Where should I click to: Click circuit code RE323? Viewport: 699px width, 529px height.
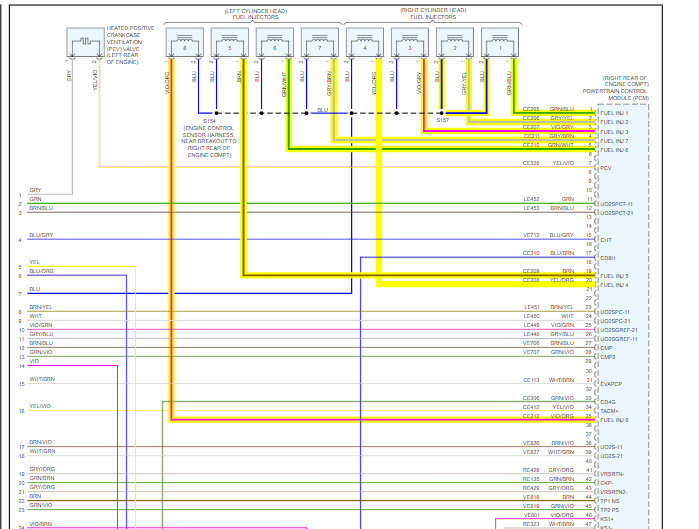pyautogui.click(x=531, y=524)
